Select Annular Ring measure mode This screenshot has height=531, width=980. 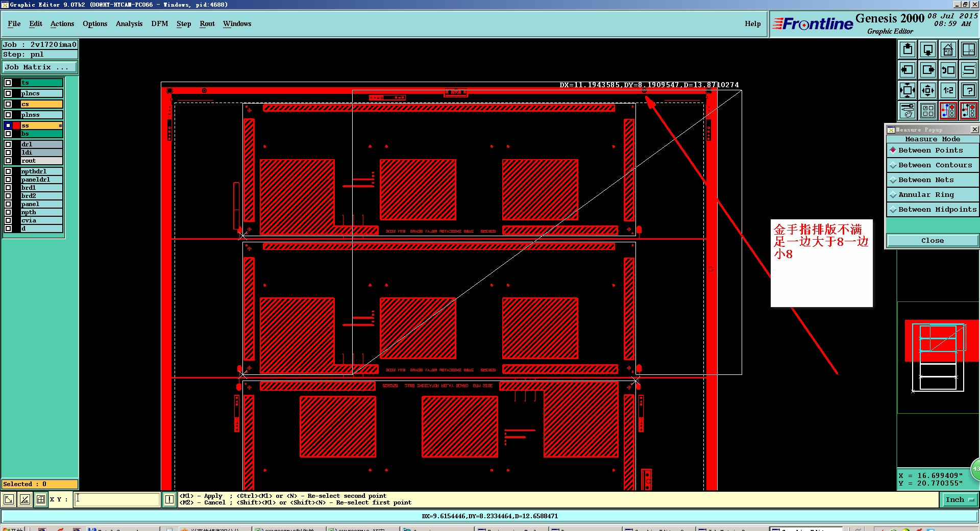tap(933, 195)
